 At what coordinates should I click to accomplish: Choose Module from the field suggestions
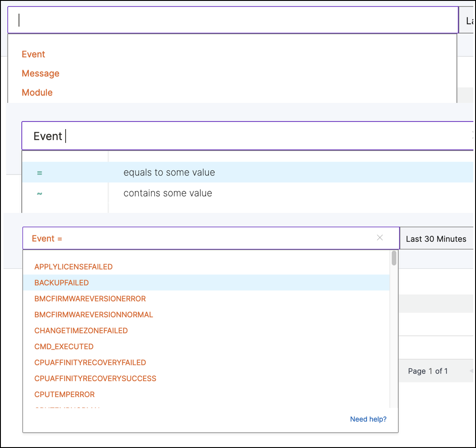[37, 92]
